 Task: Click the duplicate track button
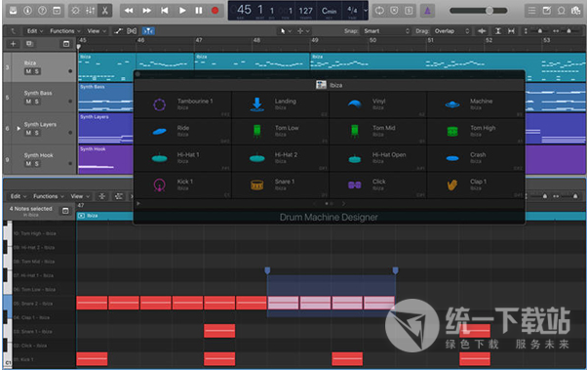pyautogui.click(x=28, y=44)
